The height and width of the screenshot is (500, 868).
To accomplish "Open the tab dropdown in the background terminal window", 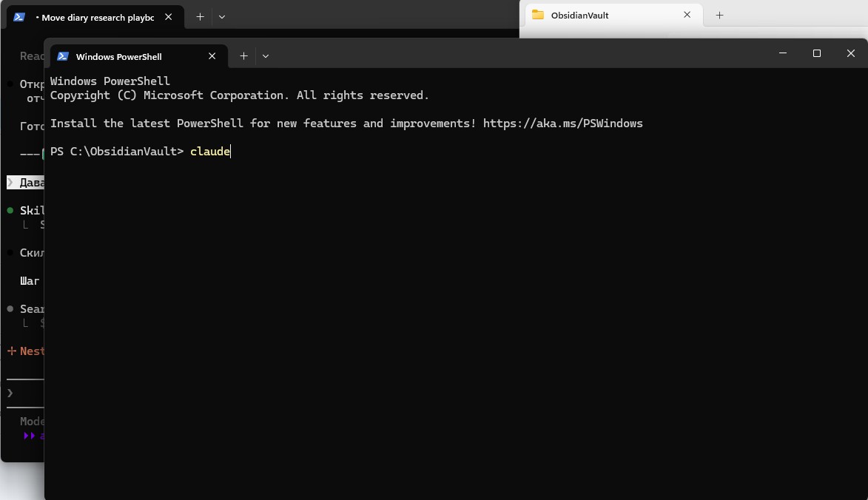I will click(x=222, y=16).
